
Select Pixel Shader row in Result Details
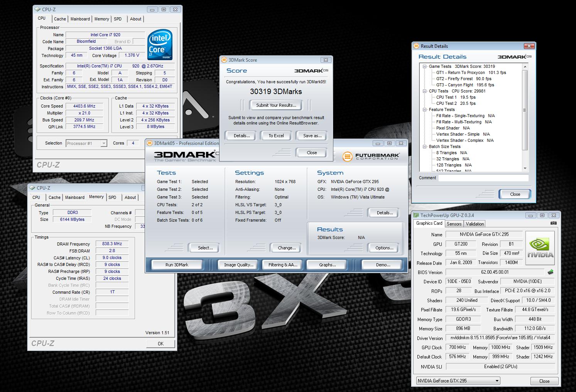[x=453, y=128]
